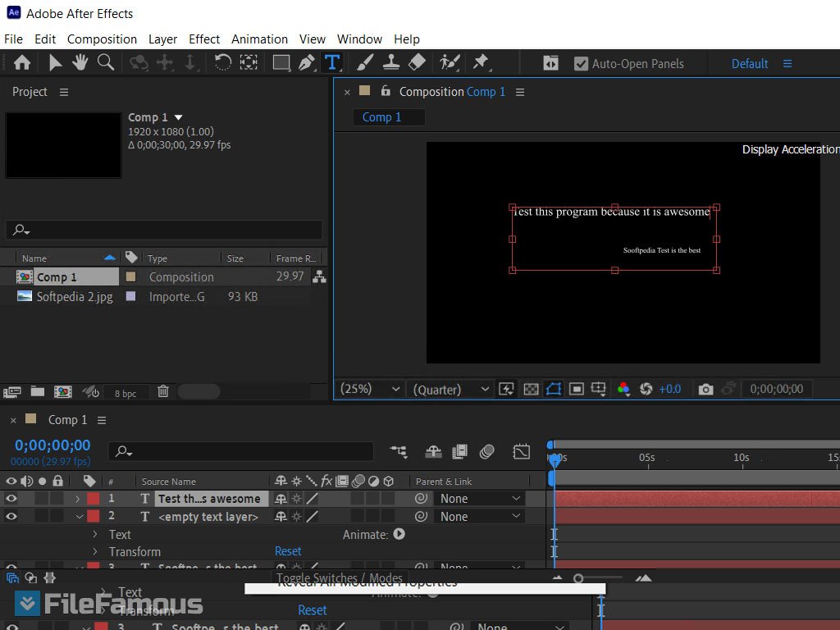Hide the 'Test th...s awesome' layer eye
This screenshot has height=630, width=840.
click(11, 499)
